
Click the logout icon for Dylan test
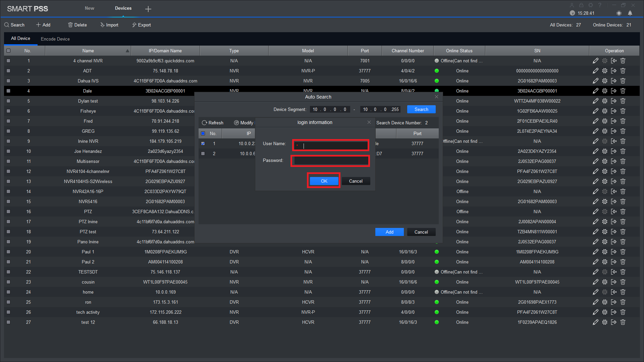coord(614,101)
